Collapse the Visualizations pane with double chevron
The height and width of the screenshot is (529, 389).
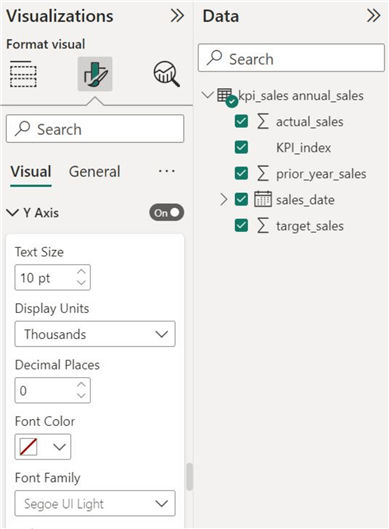[x=177, y=16]
